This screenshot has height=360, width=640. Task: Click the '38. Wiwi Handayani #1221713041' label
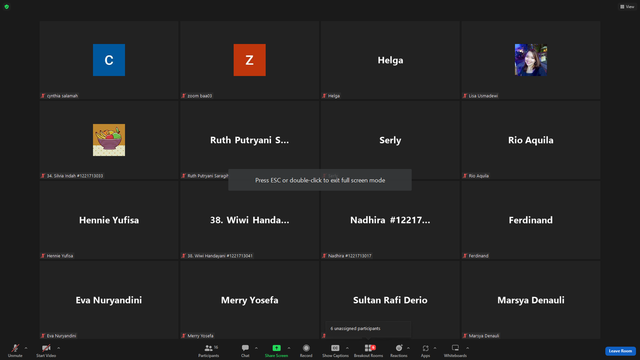click(x=220, y=256)
